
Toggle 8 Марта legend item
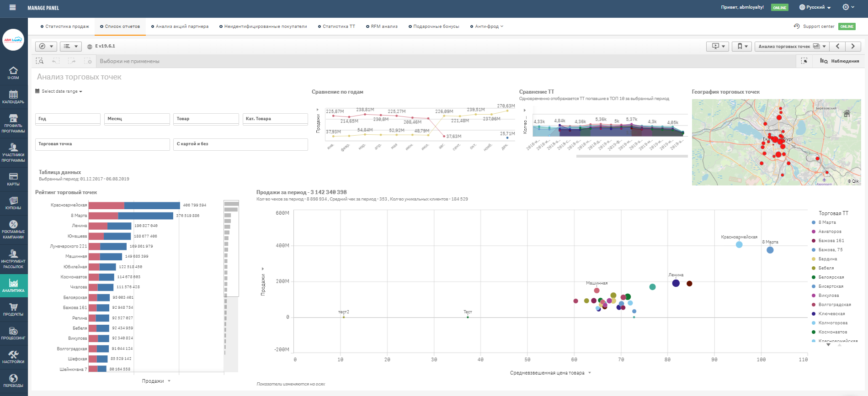[x=827, y=222]
